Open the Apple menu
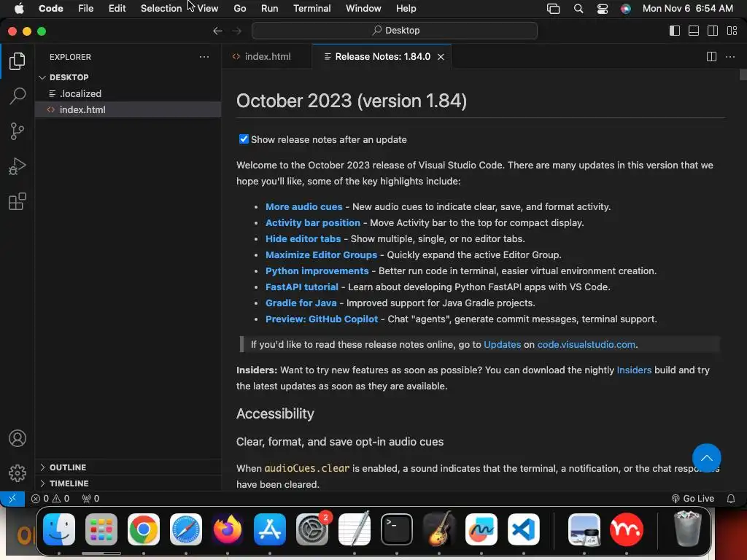The height and width of the screenshot is (560, 747). point(19,9)
